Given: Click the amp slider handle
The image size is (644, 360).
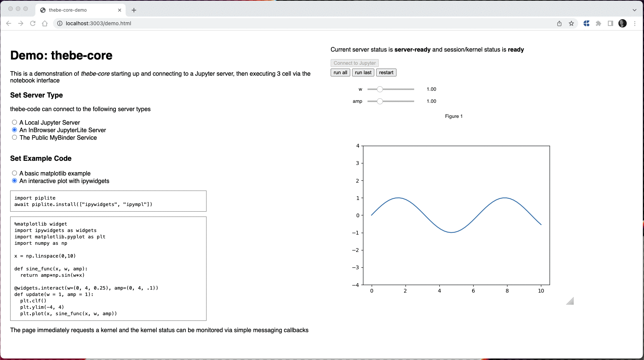Looking at the screenshot, I should [380, 101].
